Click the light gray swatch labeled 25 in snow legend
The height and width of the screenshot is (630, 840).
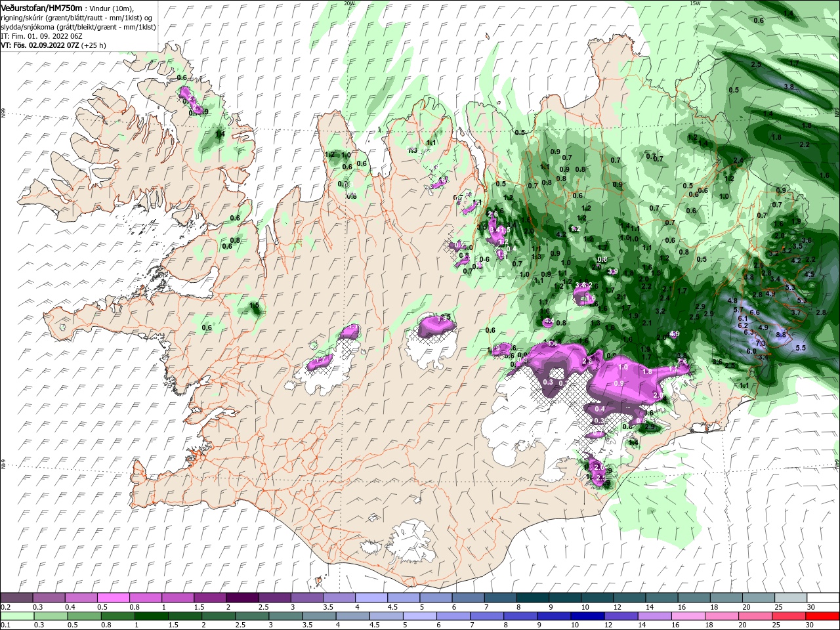click(791, 598)
